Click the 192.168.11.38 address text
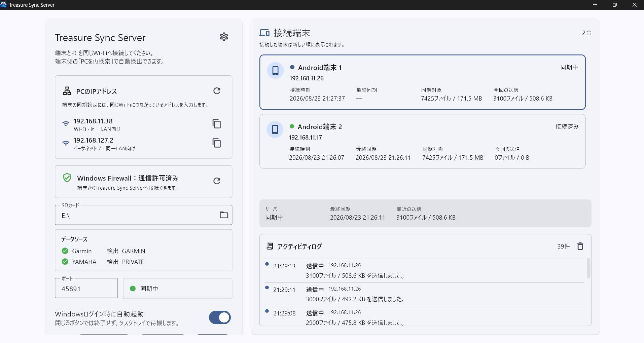The image size is (644, 343). click(x=93, y=121)
